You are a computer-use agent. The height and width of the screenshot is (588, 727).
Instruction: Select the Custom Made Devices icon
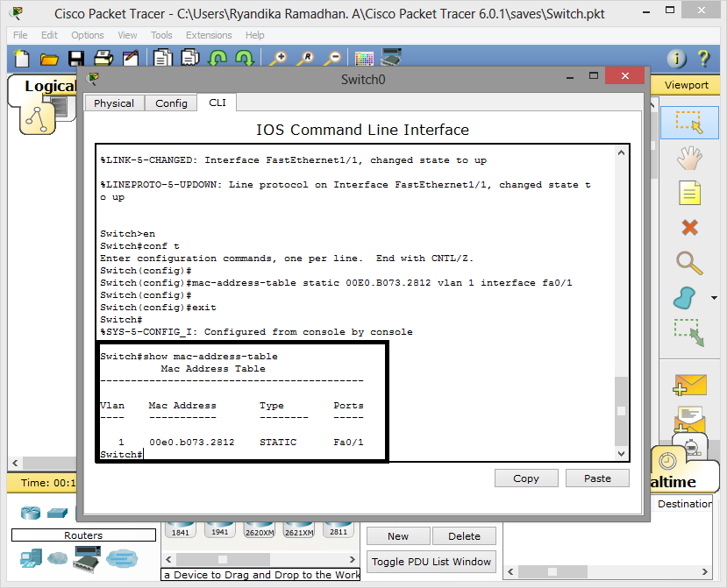coord(87,559)
